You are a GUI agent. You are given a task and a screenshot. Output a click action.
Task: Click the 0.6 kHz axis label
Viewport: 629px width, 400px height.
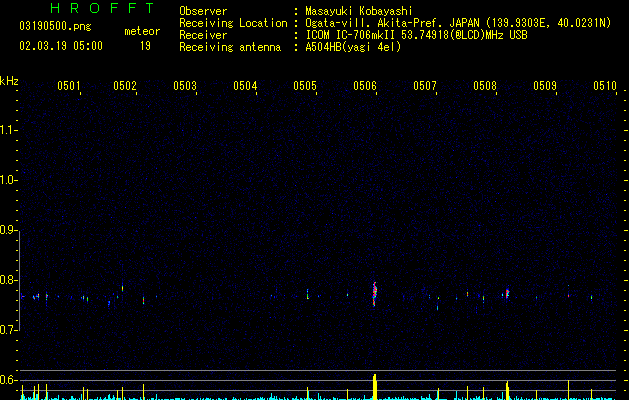tap(8, 380)
